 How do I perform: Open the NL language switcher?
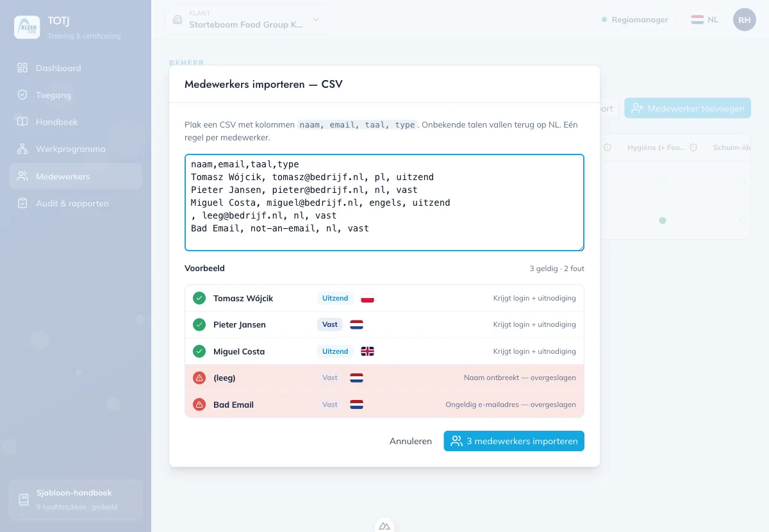(x=704, y=20)
